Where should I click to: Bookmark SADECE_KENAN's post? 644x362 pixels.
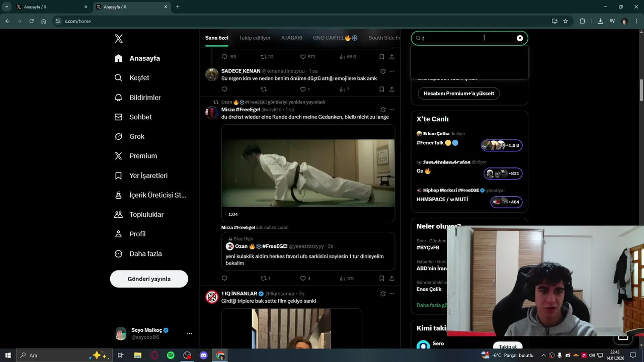382,89
